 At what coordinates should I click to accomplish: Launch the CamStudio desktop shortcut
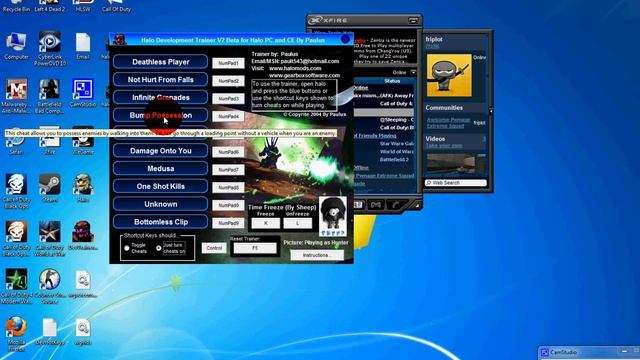click(83, 93)
